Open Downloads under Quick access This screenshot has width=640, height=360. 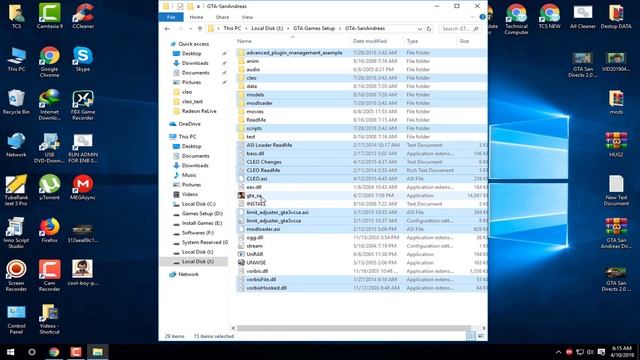pyautogui.click(x=195, y=63)
